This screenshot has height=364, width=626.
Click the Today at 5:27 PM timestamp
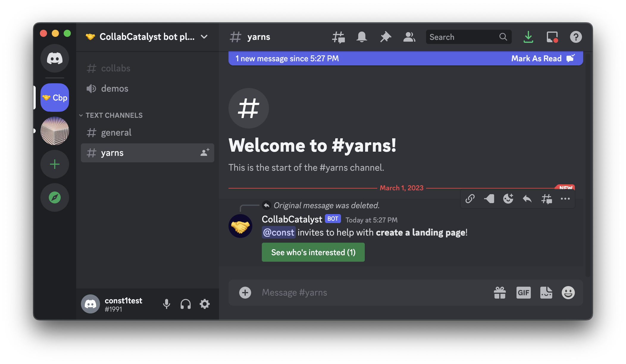click(x=371, y=220)
